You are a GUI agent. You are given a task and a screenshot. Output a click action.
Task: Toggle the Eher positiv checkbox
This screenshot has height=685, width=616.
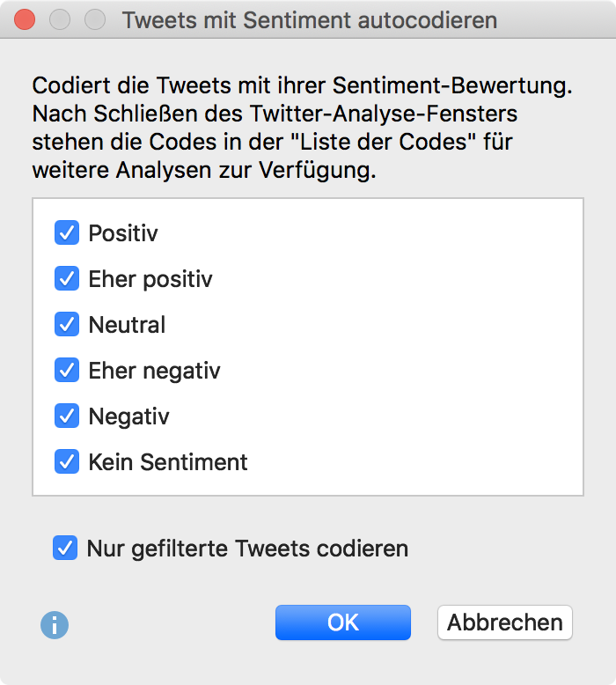click(x=67, y=279)
